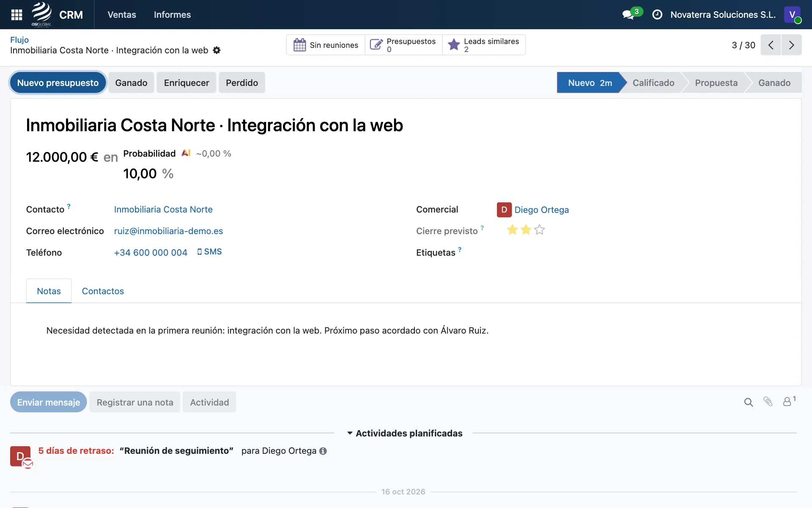Open the apps grid menu
This screenshot has width=812, height=508.
16,15
